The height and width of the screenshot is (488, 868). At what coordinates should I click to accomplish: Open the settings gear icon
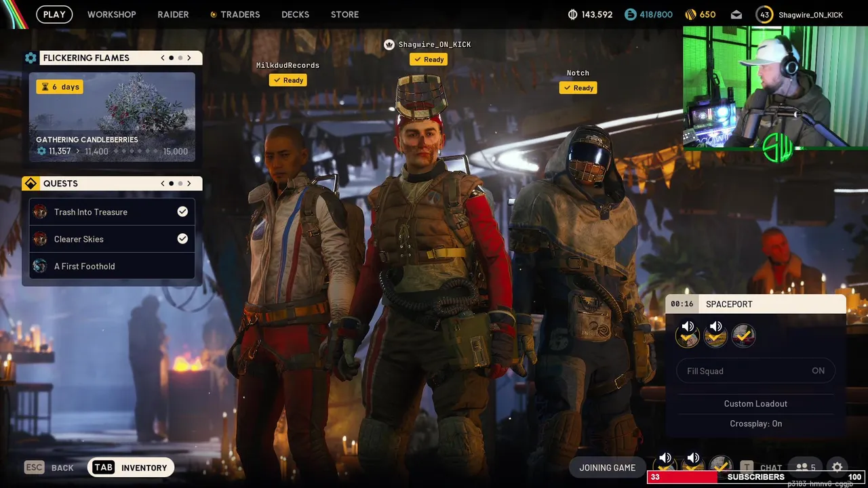[837, 467]
